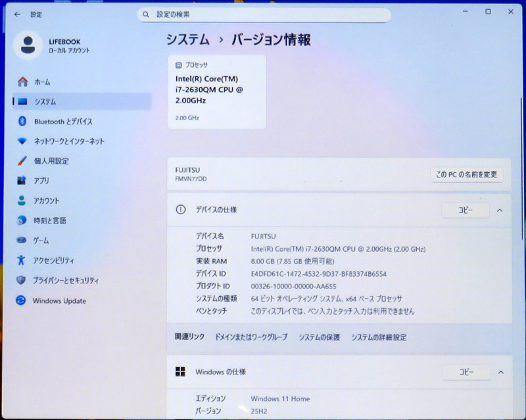Select the Bluetooth とデバイス icon
The image size is (526, 420).
pos(22,121)
